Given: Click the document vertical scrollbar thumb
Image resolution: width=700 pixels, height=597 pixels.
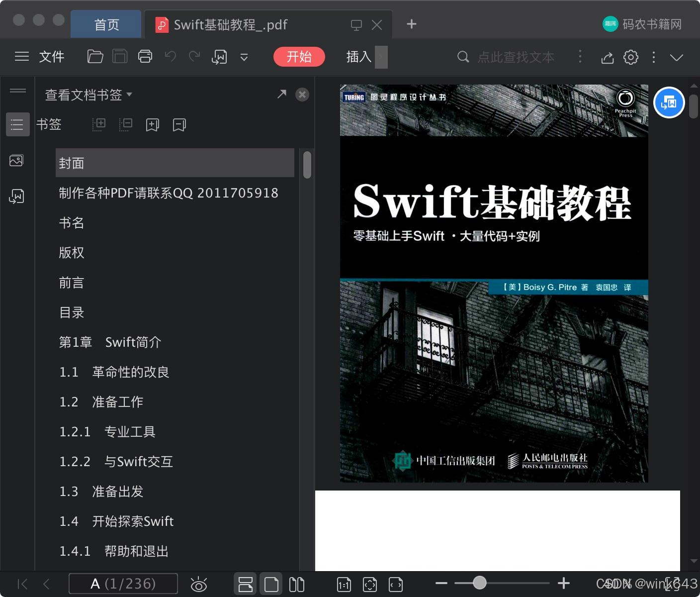Looking at the screenshot, I should point(694,105).
